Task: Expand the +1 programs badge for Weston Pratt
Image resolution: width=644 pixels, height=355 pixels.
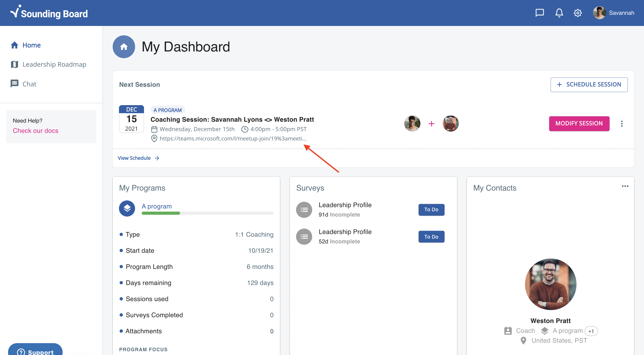Action: pyautogui.click(x=591, y=331)
